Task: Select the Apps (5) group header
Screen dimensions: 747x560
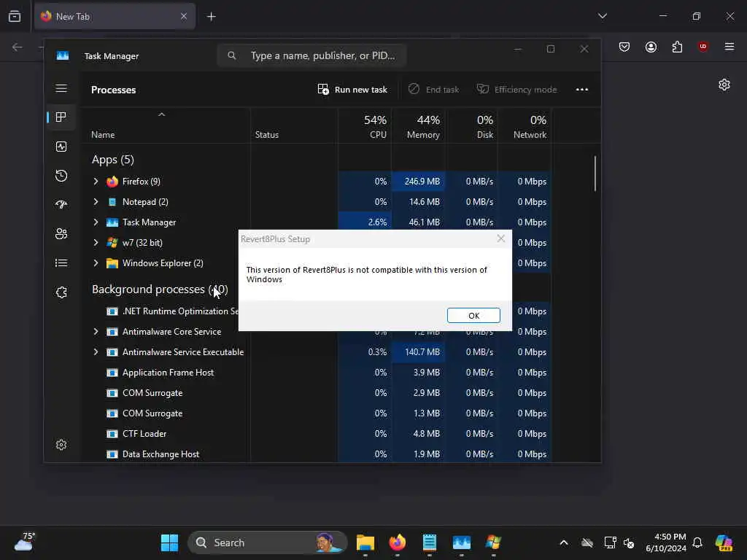Action: [113, 160]
